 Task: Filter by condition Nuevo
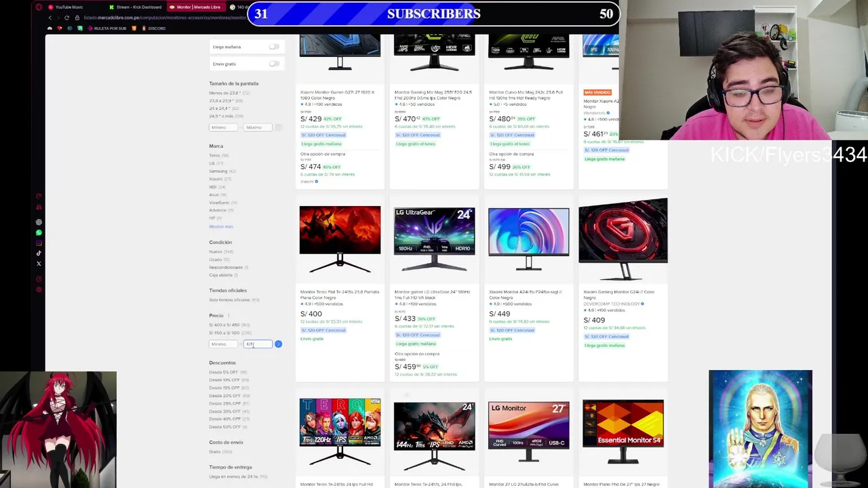point(216,251)
